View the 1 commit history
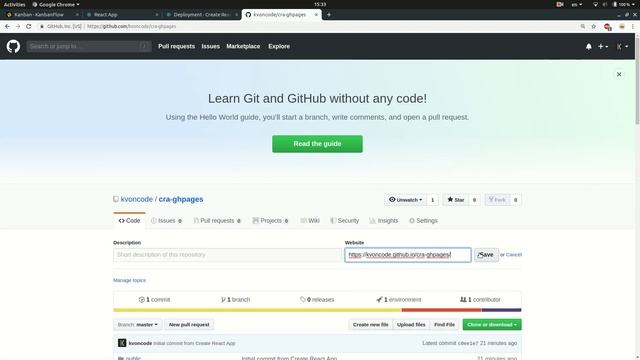Image resolution: width=640 pixels, height=360 pixels. [x=154, y=300]
